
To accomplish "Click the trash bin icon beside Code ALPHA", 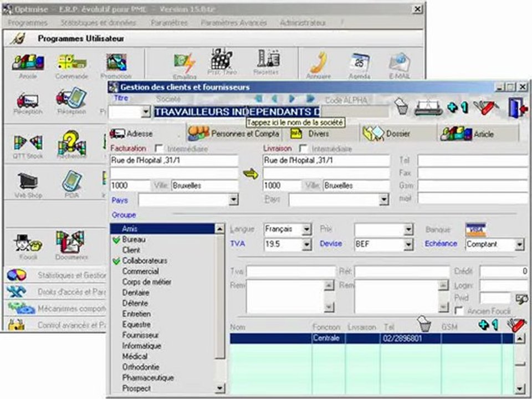I will click(402, 107).
